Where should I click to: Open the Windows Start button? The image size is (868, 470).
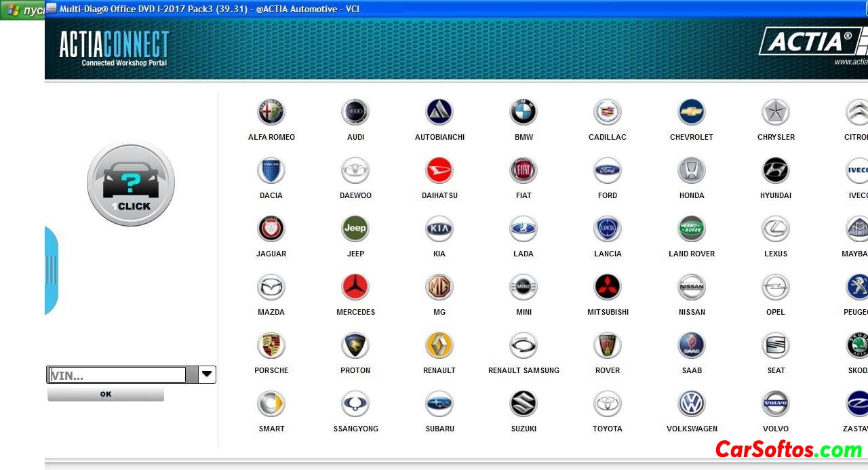tap(22, 10)
